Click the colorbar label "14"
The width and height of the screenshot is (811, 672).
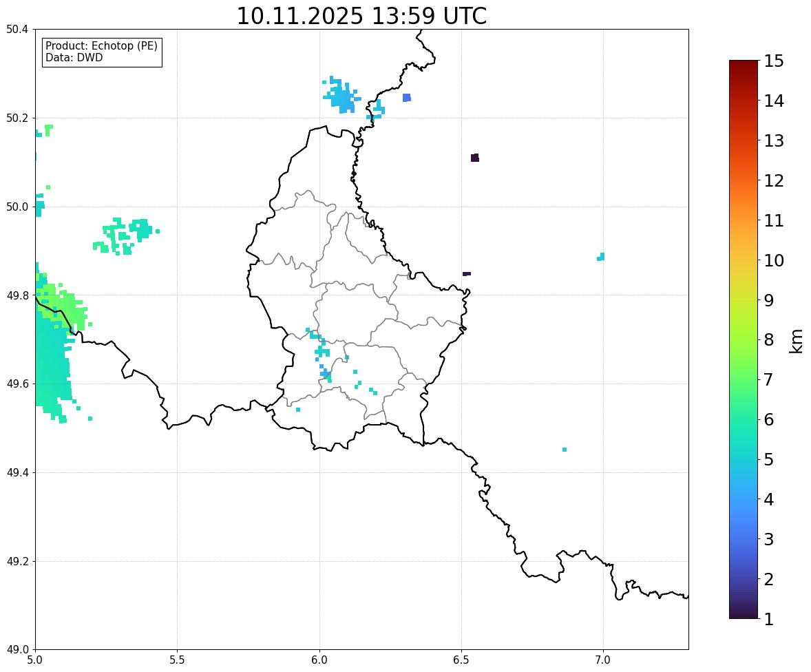[774, 101]
